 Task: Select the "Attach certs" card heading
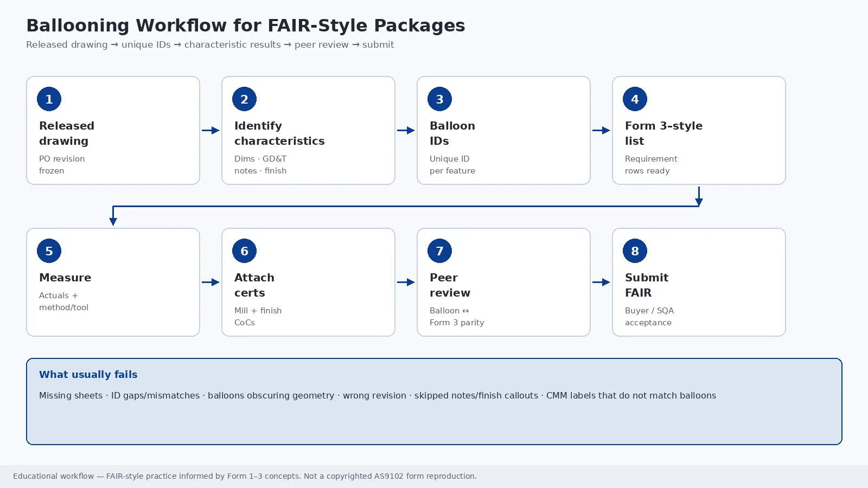click(254, 285)
